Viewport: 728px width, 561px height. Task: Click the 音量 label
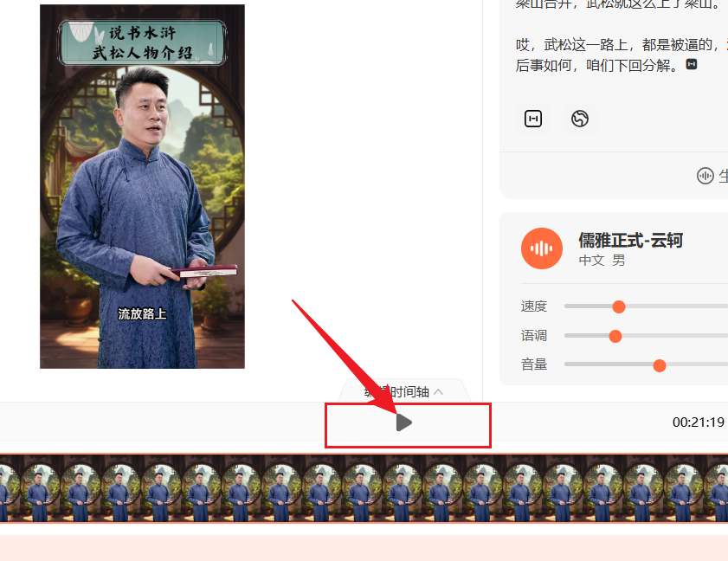tap(534, 365)
